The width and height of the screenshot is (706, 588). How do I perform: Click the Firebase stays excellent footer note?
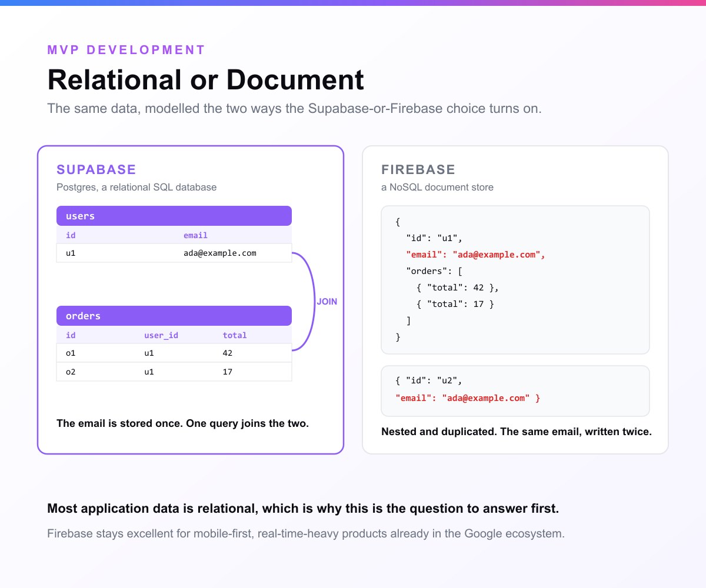(306, 534)
